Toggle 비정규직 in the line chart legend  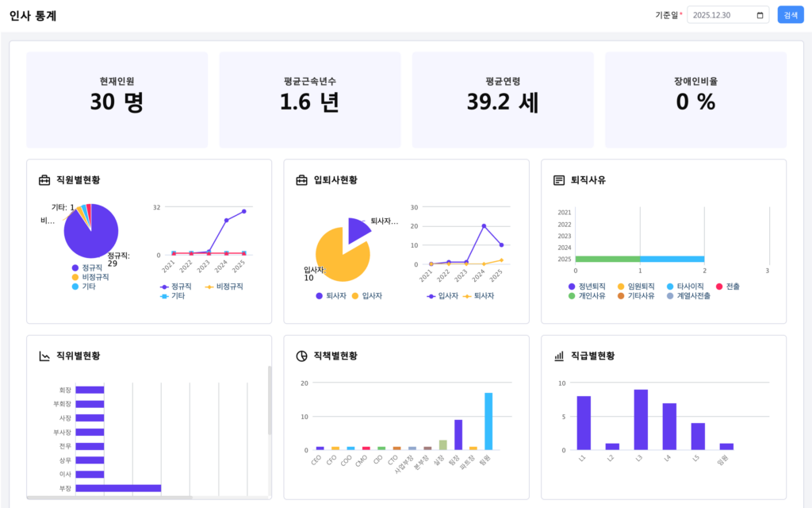(x=224, y=286)
